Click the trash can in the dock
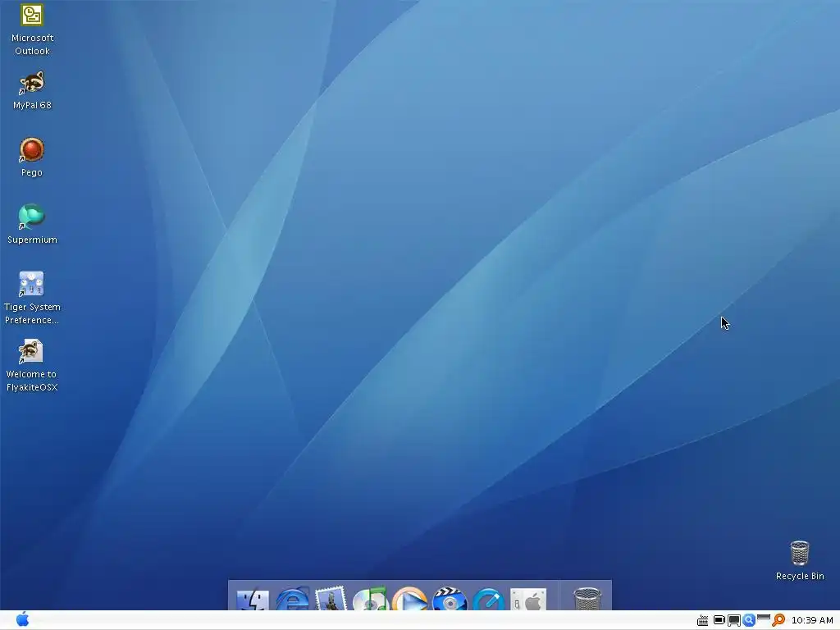 click(x=587, y=599)
